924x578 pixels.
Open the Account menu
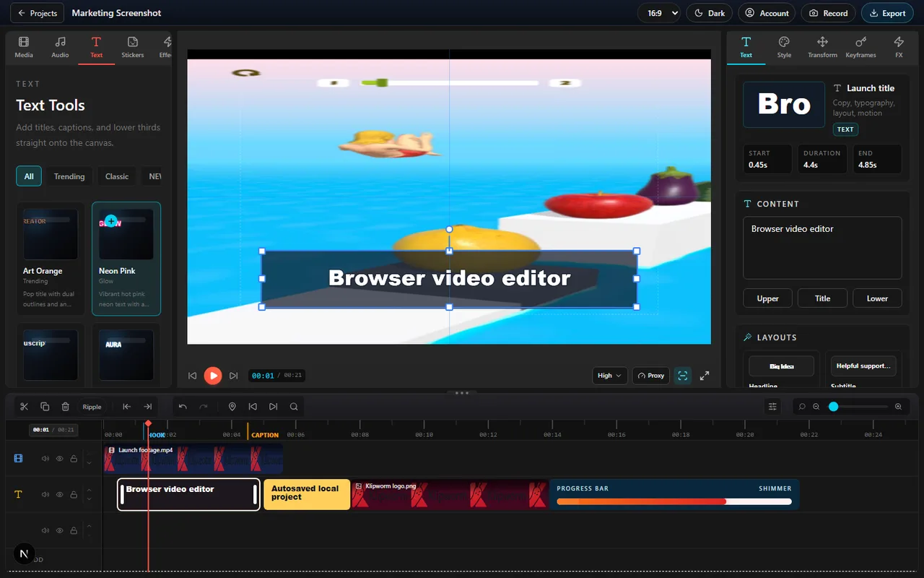(767, 13)
